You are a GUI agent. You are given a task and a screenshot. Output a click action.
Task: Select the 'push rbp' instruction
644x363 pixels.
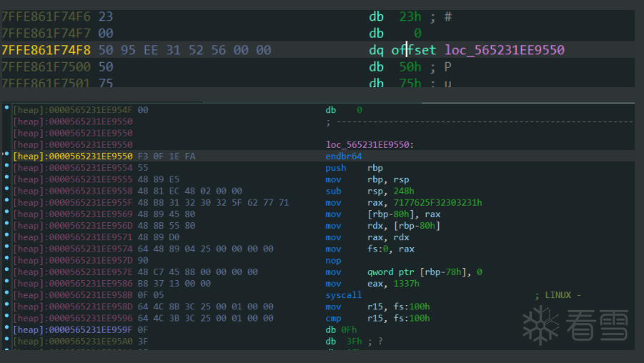(354, 167)
